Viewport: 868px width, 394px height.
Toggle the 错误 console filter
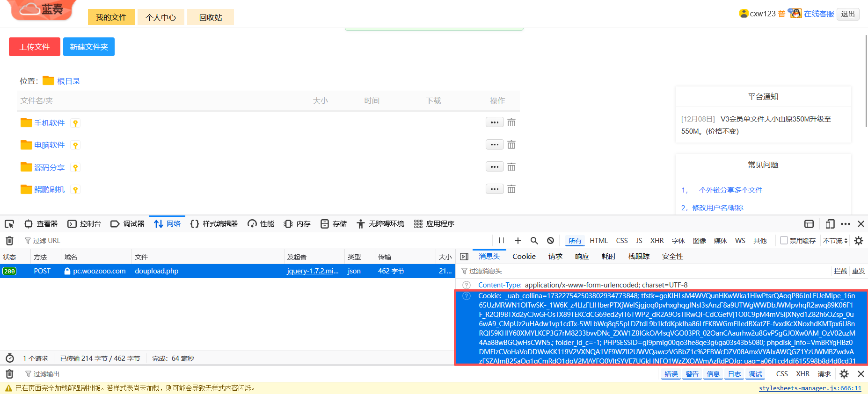click(x=671, y=374)
